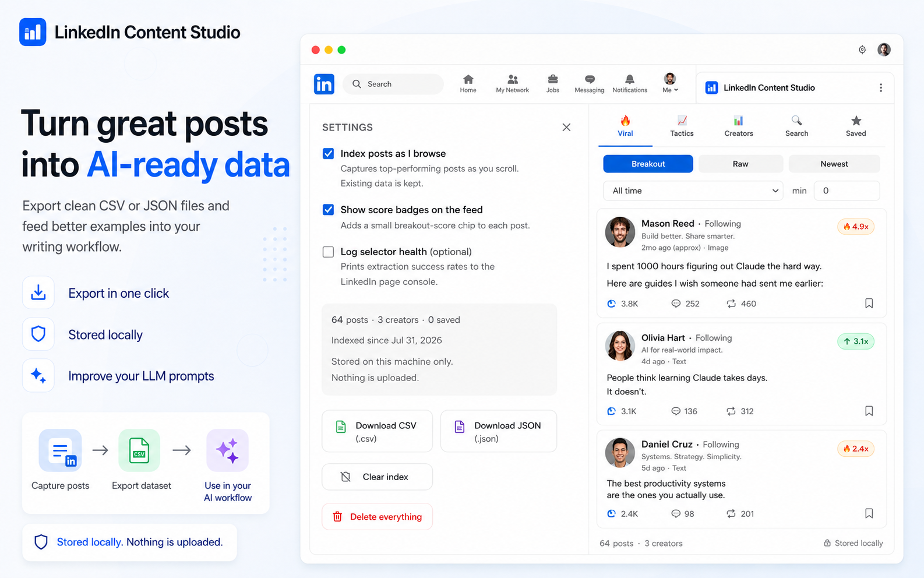This screenshot has width=924, height=578.
Task: Click the 3.1x score badge
Action: [x=856, y=341]
